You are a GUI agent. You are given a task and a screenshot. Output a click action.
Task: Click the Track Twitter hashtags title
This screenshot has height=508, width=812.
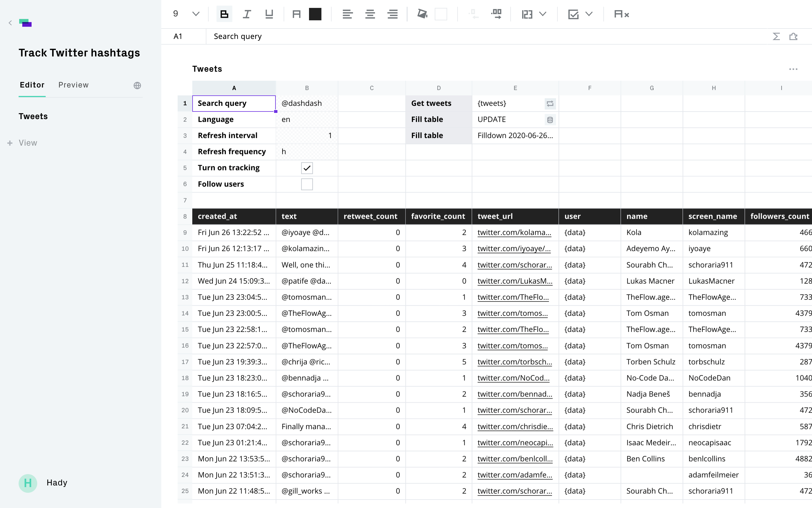pyautogui.click(x=79, y=53)
